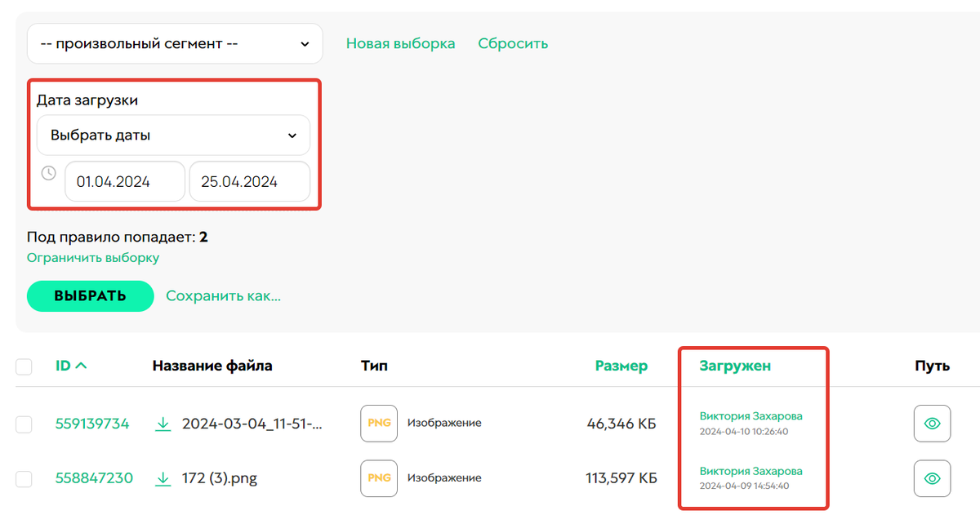Click the Сбросить link
980x515 pixels.
tap(513, 44)
